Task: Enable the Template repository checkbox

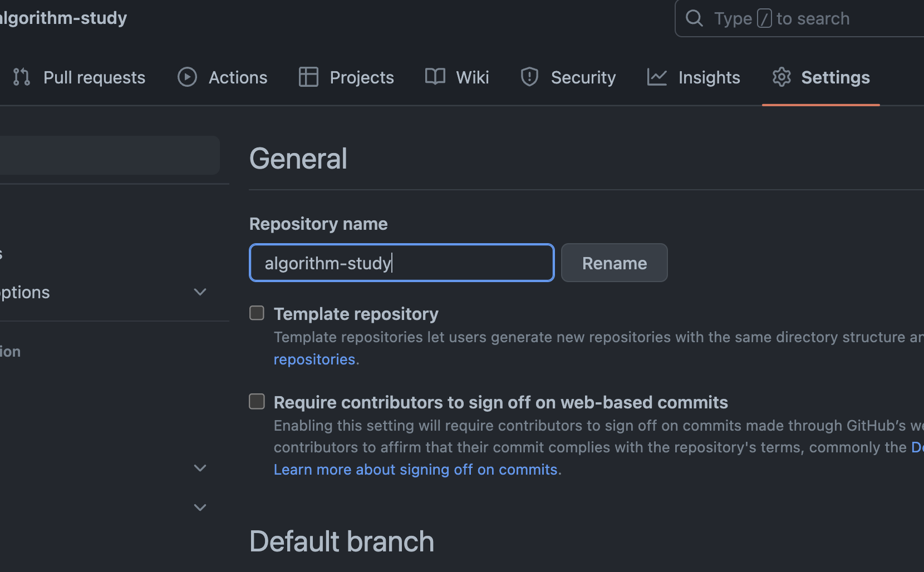Action: (x=257, y=313)
